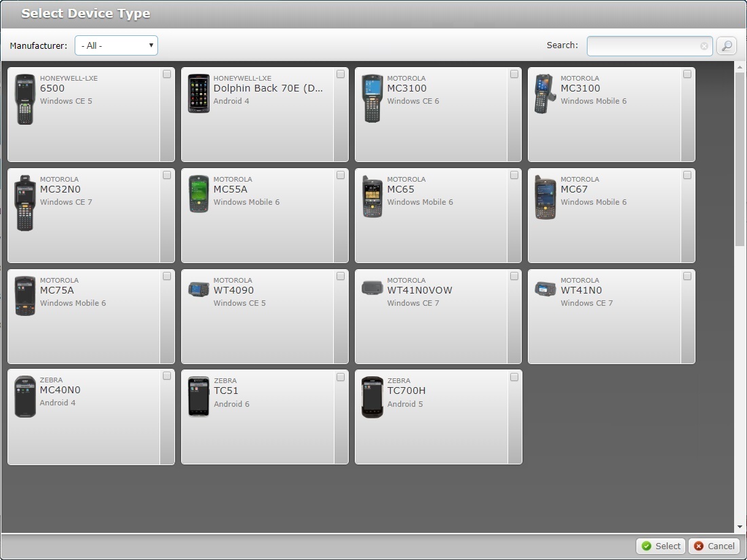Select the WT41N0VOW device card

pyautogui.click(x=438, y=316)
